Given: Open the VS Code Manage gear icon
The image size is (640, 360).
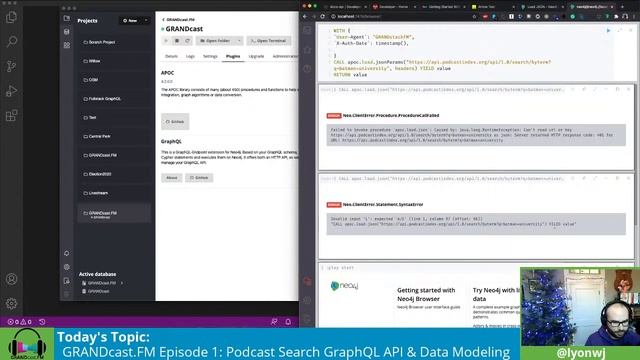Looking at the screenshot, I should pos(11,303).
